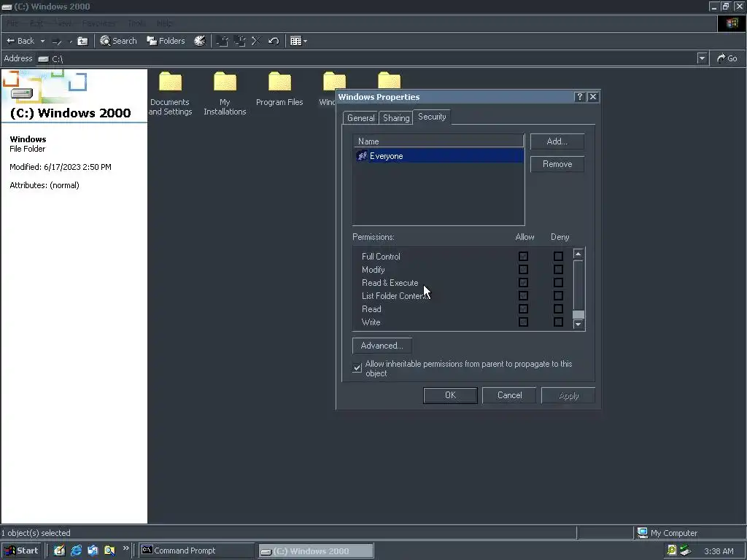Click the drive icon in the address bar
Viewport: 747px width, 560px height.
43,59
